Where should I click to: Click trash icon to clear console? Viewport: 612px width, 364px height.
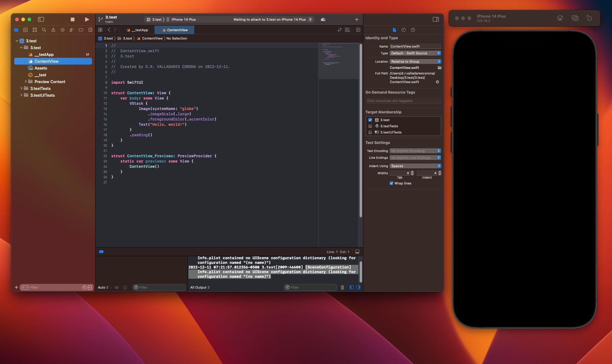coord(342,287)
